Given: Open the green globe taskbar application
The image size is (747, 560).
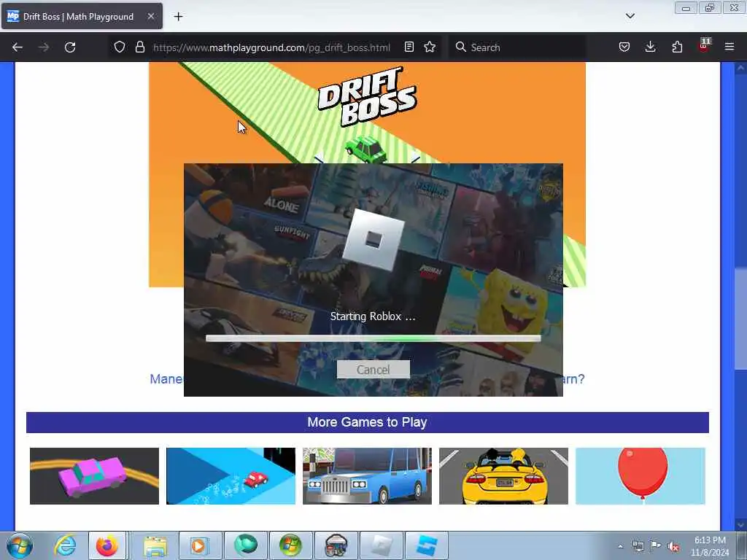Looking at the screenshot, I should click(x=245, y=545).
